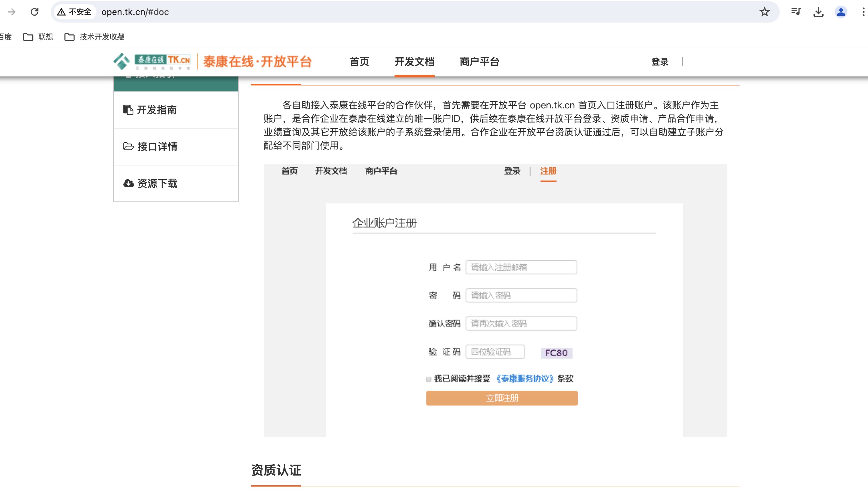
Task: Select the 开发文档 nav tab
Action: (x=415, y=62)
